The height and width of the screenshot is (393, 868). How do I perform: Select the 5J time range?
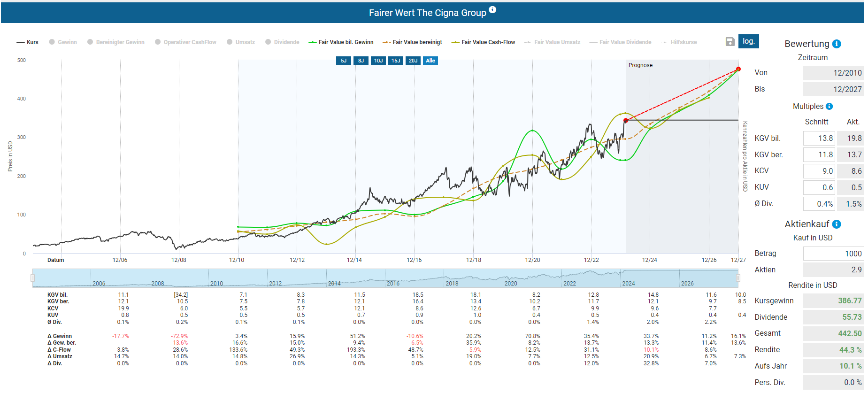344,61
